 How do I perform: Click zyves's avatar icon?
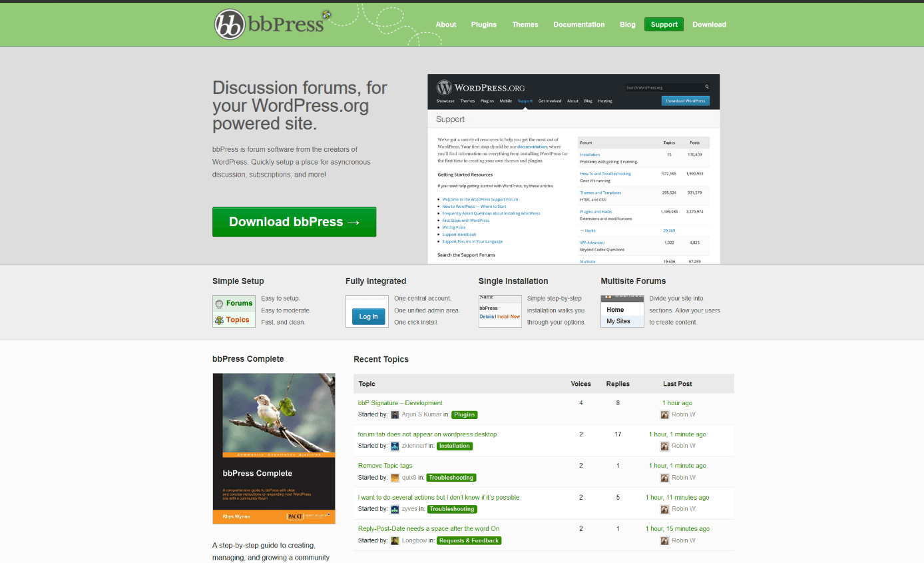[395, 509]
